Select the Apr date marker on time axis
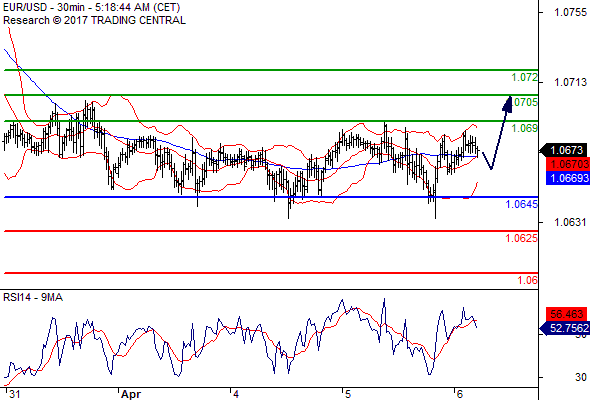The width and height of the screenshot is (590, 400). [131, 394]
